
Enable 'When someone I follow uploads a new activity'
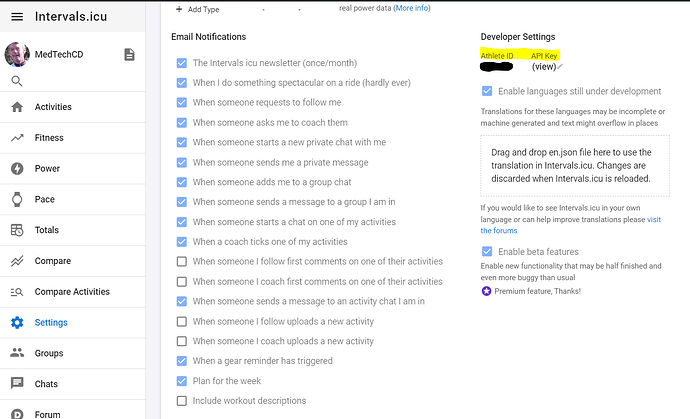182,322
